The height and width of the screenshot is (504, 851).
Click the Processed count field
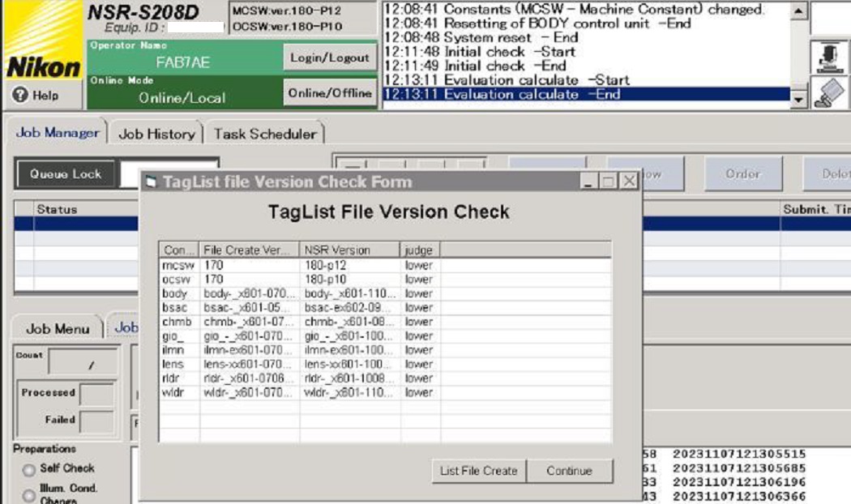[96, 393]
